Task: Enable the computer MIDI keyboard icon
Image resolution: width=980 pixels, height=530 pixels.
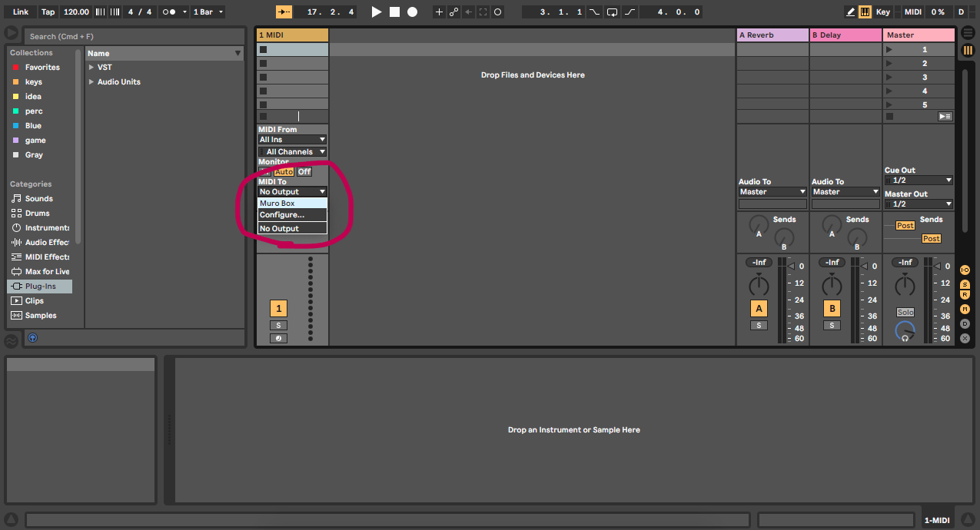Action: [865, 12]
